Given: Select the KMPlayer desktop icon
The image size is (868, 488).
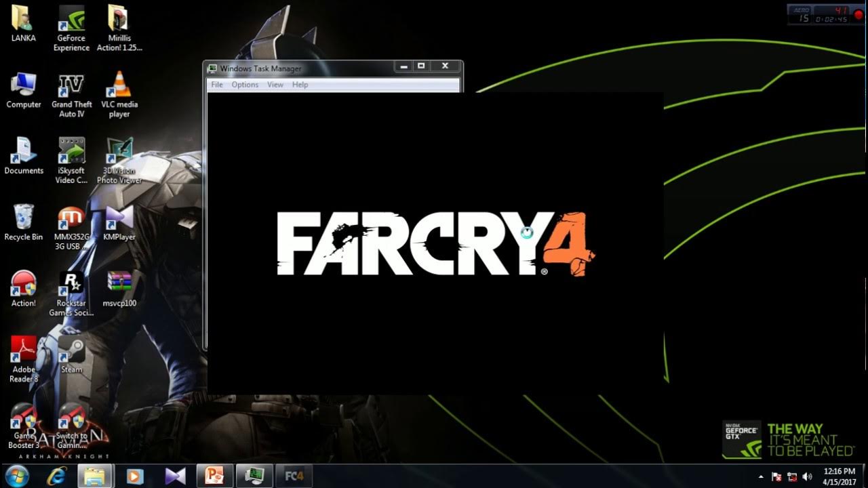Looking at the screenshot, I should [x=119, y=222].
